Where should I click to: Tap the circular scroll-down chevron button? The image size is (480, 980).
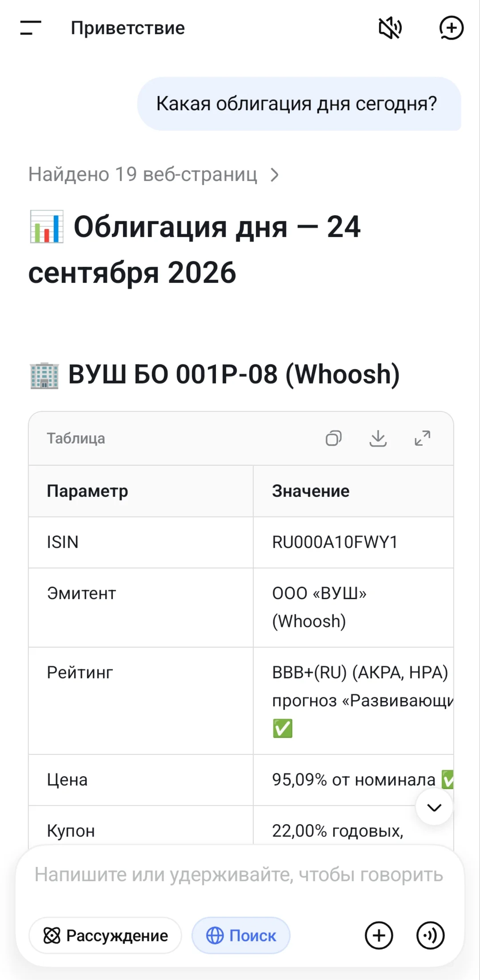pyautogui.click(x=434, y=807)
